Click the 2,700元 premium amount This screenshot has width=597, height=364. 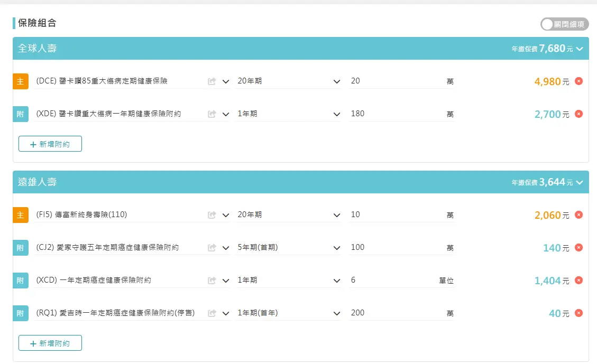pyautogui.click(x=552, y=114)
